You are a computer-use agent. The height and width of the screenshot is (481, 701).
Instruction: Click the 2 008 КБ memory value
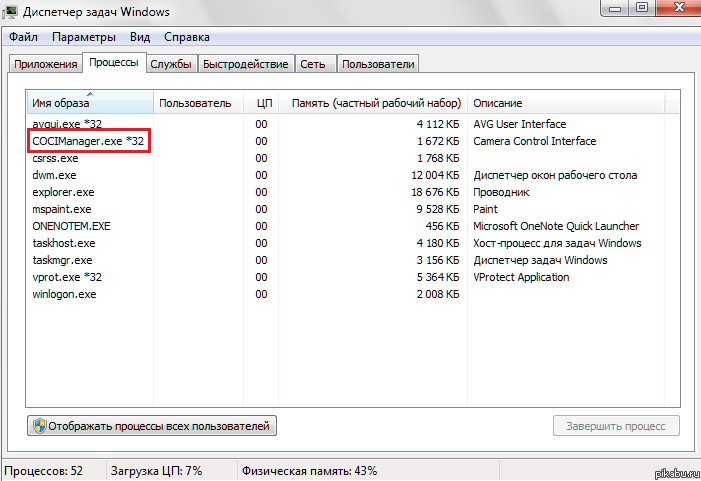[438, 294]
